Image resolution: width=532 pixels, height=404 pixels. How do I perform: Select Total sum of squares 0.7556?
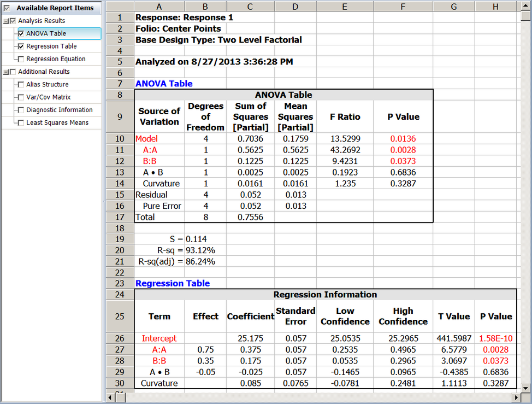pos(250,217)
